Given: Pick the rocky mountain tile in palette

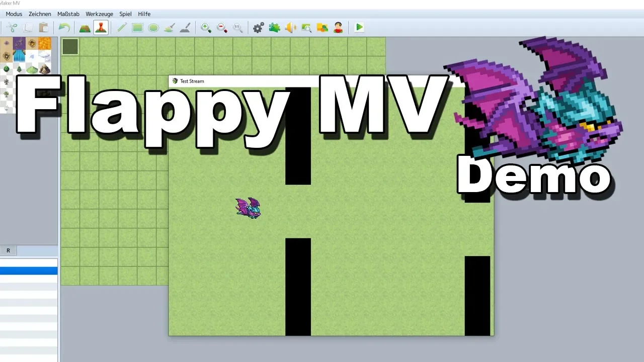Looking at the screenshot, I should (45, 69).
